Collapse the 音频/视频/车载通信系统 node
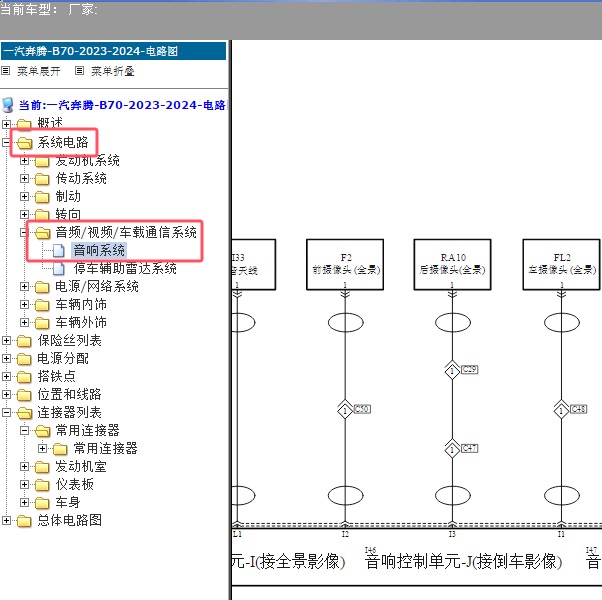Viewport: 602px width, 600px height. click(x=24, y=233)
